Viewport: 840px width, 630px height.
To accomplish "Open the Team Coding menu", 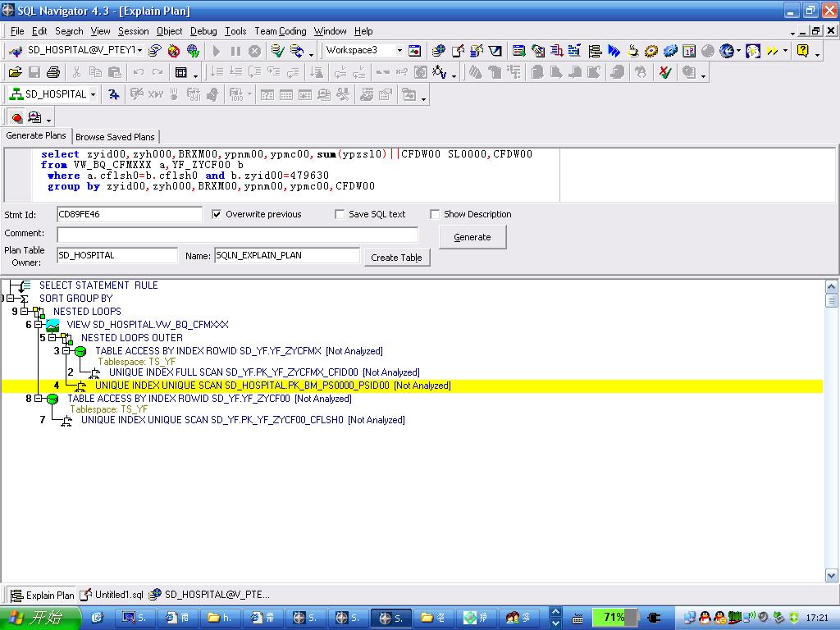I will click(280, 31).
